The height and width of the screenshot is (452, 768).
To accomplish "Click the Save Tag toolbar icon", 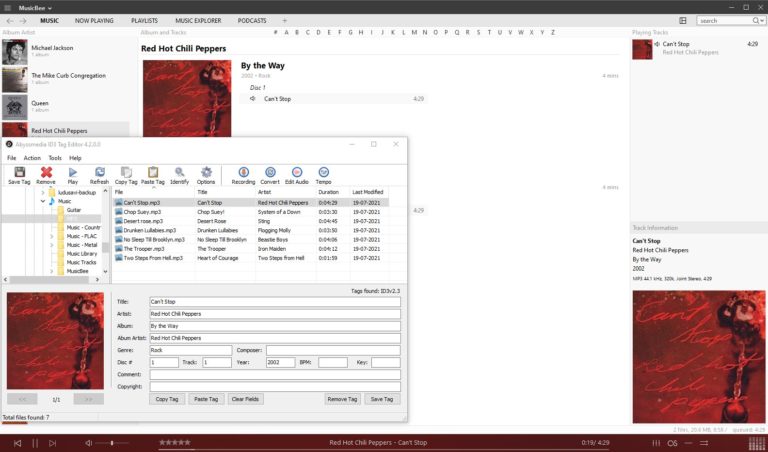I will (x=20, y=175).
